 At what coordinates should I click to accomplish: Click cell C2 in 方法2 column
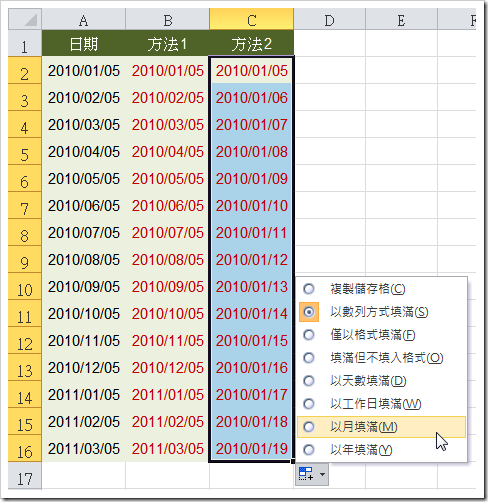point(252,70)
